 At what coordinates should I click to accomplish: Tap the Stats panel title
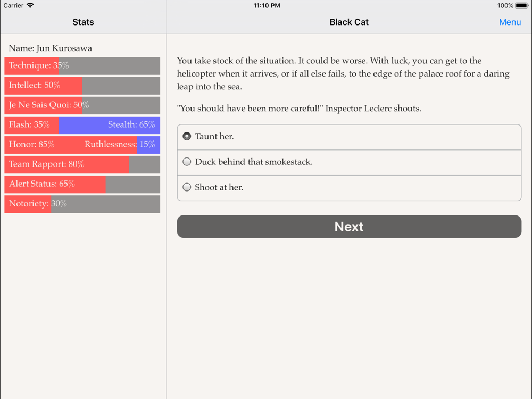click(83, 22)
